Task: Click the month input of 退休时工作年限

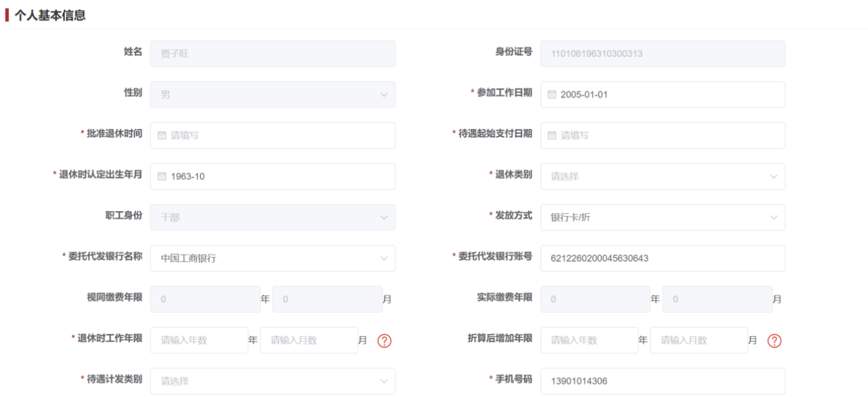Action: [x=309, y=340]
